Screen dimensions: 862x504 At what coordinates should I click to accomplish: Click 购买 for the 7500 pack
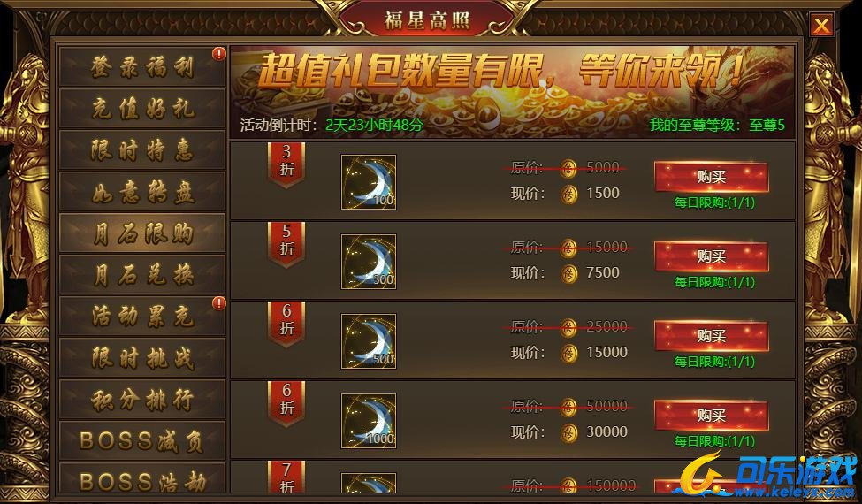coord(712,256)
